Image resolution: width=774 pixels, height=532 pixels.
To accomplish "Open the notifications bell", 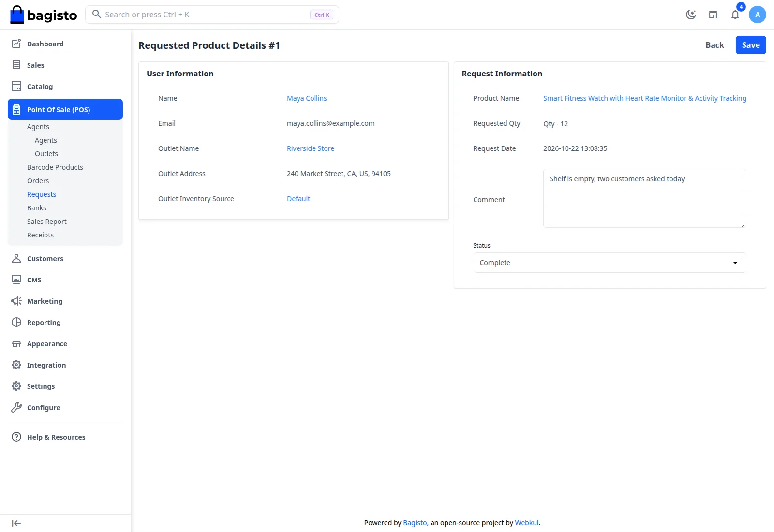I will [x=735, y=15].
